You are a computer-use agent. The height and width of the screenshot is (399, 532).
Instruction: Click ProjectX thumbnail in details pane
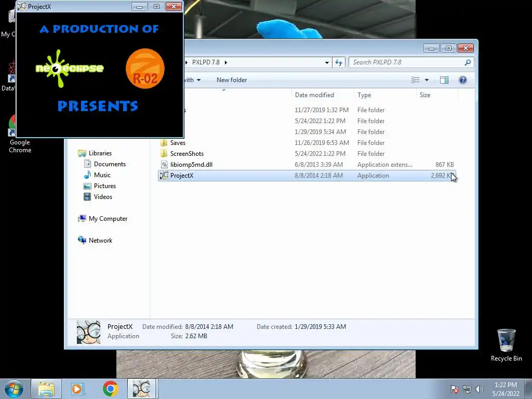coord(88,332)
